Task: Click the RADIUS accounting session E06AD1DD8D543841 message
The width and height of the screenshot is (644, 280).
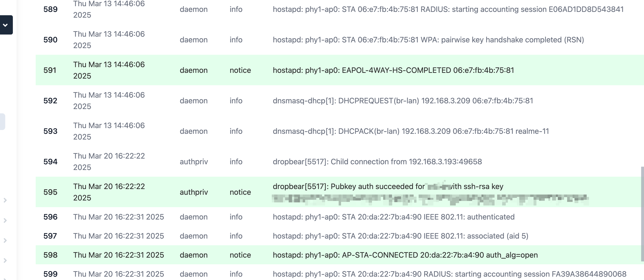Action: (448, 9)
